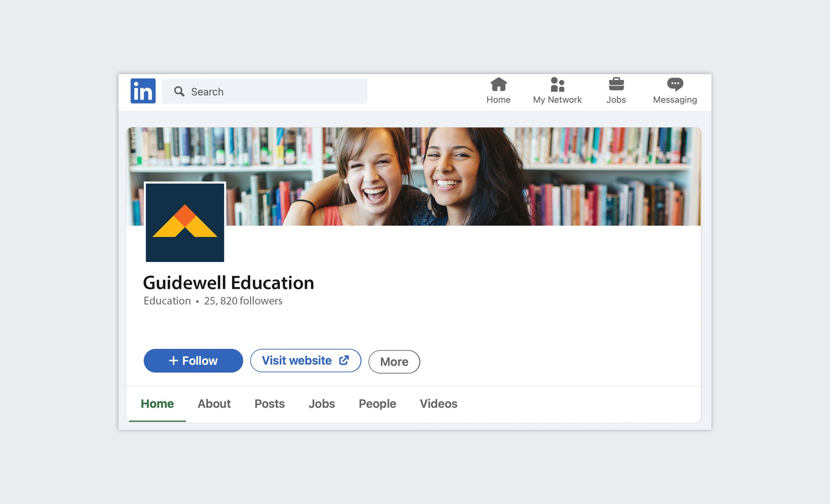
Task: Click the LinkedIn logo icon
Action: [143, 91]
